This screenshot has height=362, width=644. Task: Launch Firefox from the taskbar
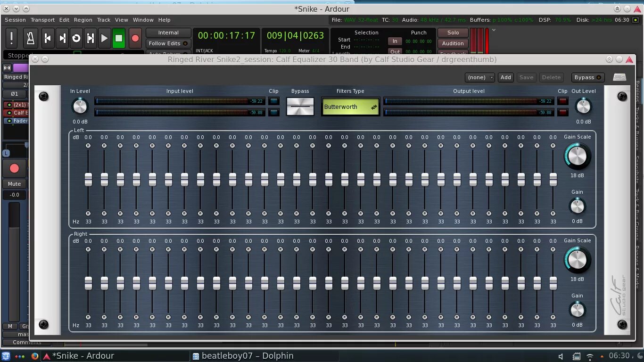34,356
